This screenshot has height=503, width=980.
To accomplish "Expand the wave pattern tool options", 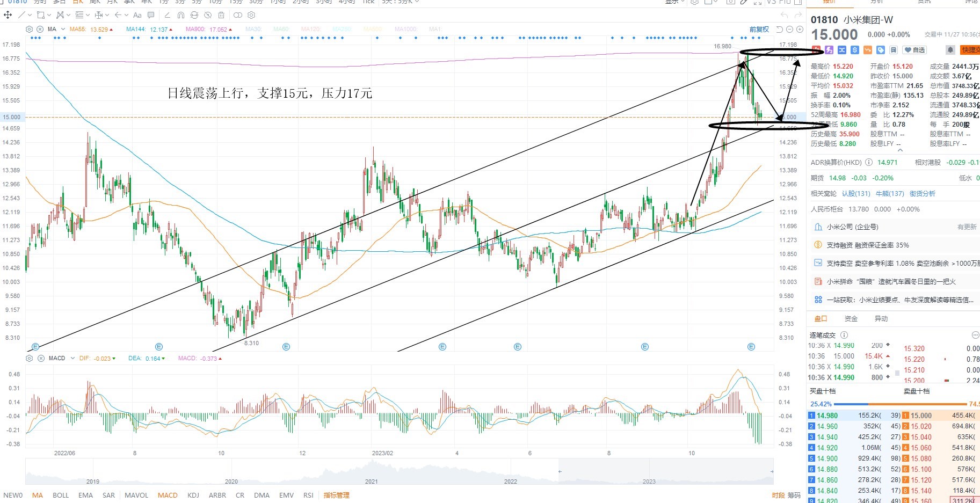I will 68,16.
